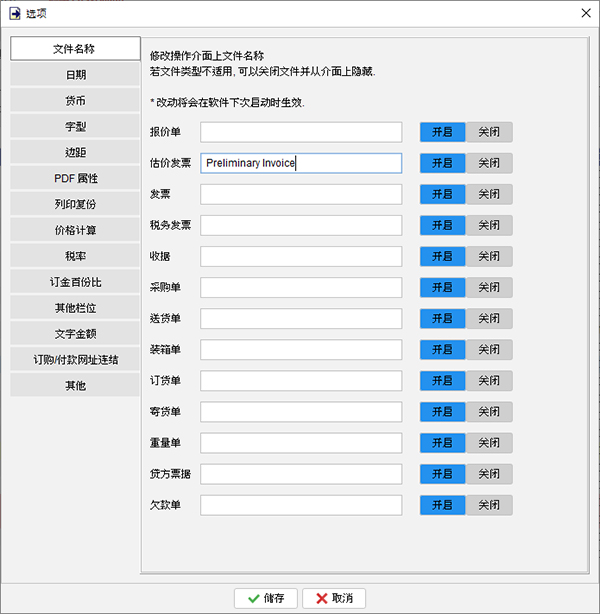Click the 估价发票 field containing Preliminary Invoice
This screenshot has width=600, height=614.
[301, 163]
